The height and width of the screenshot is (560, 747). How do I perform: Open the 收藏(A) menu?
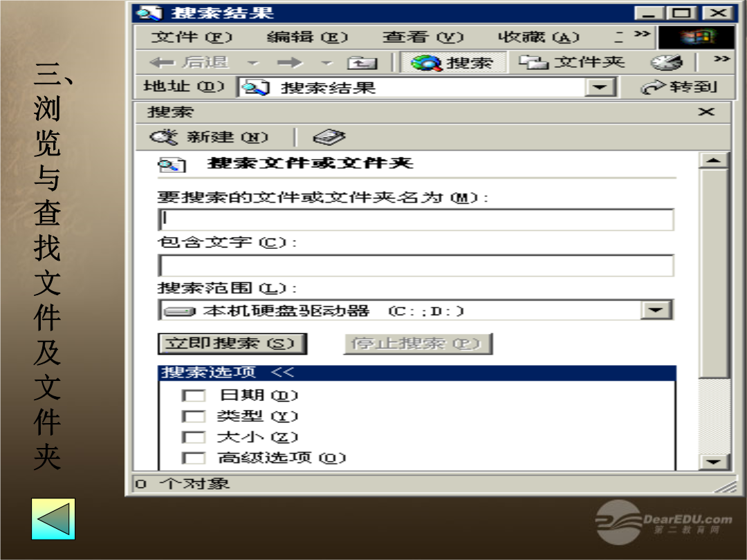[538, 37]
